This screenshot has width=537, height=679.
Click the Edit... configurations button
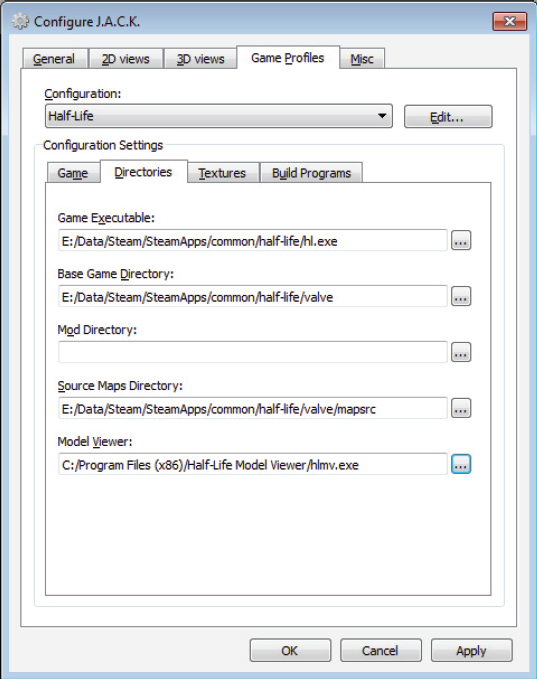pyautogui.click(x=448, y=117)
